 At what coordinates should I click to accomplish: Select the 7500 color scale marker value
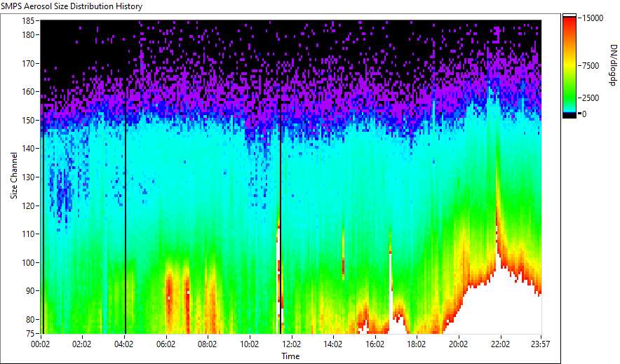point(591,66)
